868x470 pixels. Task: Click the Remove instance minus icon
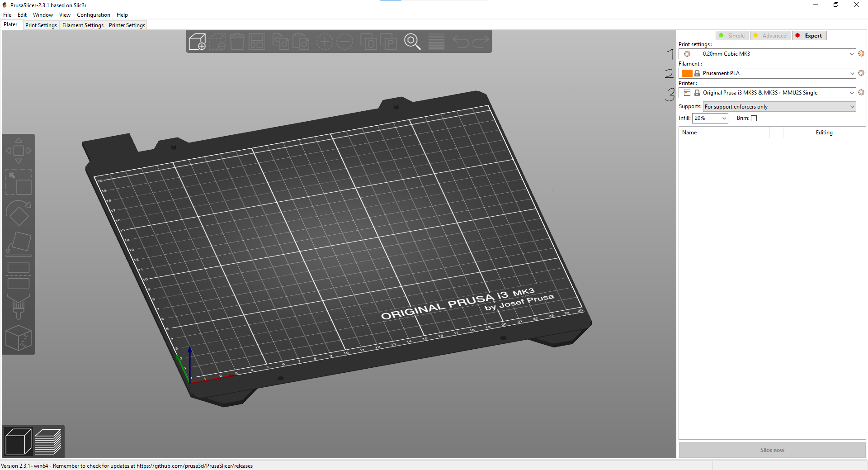click(344, 42)
